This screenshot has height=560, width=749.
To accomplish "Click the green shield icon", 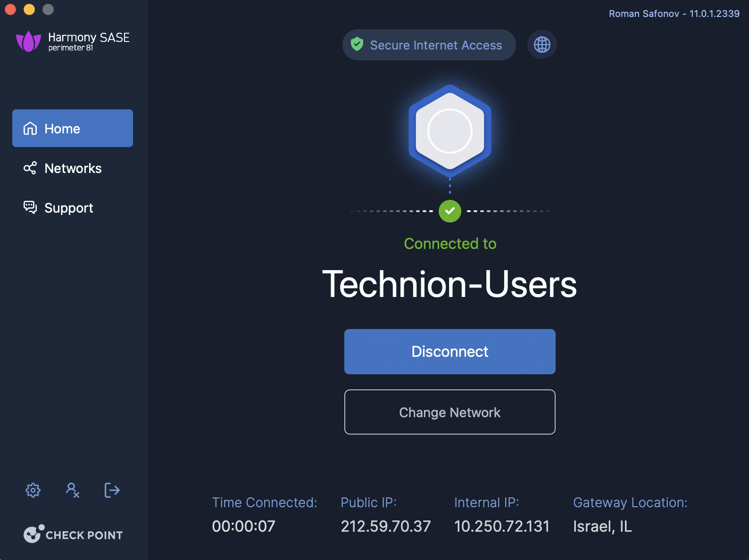I will click(357, 44).
